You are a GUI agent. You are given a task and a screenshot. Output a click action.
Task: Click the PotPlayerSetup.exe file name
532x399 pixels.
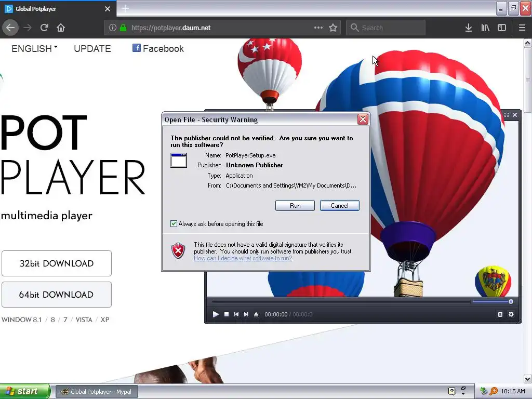(x=250, y=155)
